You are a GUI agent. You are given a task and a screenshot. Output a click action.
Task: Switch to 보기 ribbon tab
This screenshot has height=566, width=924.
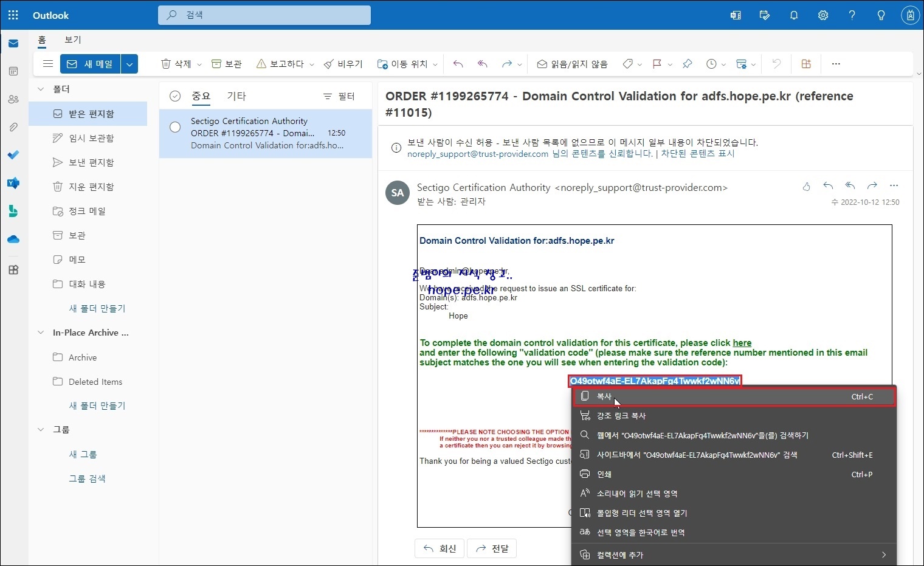coord(73,40)
